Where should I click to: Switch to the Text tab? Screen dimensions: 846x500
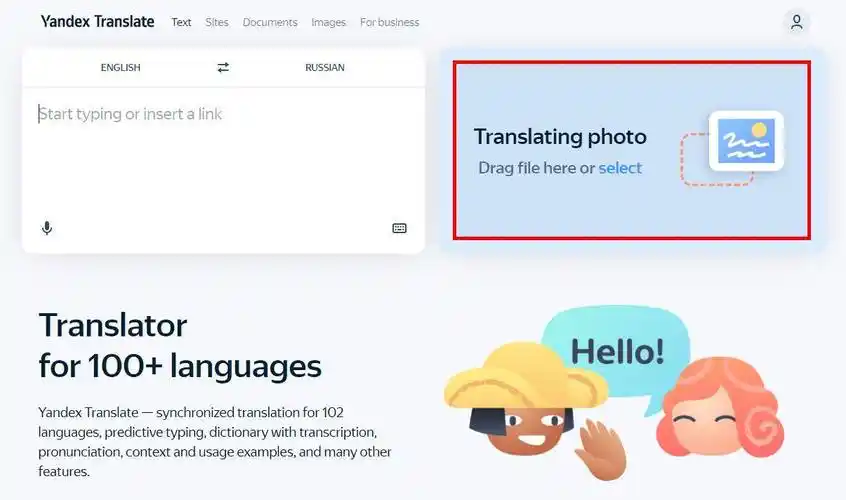point(181,22)
